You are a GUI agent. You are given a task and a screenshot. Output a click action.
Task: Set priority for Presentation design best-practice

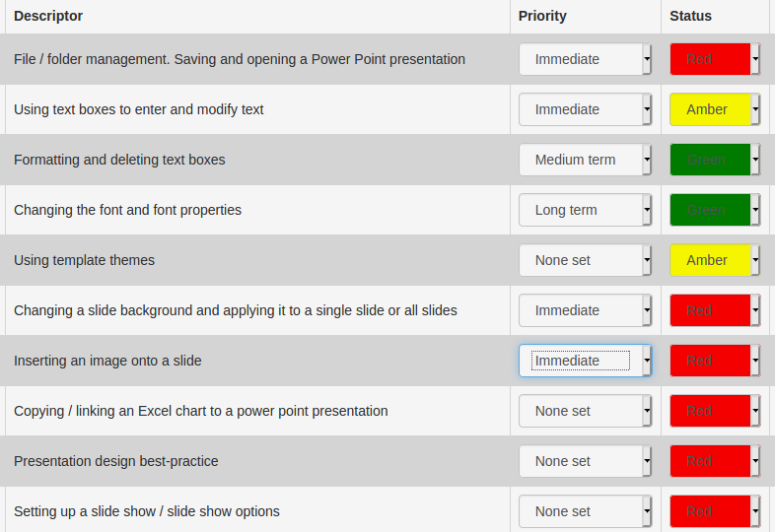586,461
